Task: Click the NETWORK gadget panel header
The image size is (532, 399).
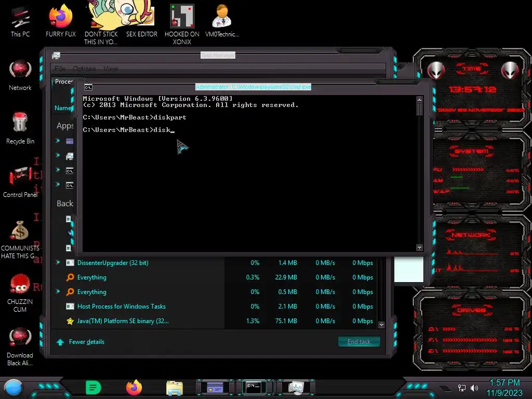Action: point(471,235)
